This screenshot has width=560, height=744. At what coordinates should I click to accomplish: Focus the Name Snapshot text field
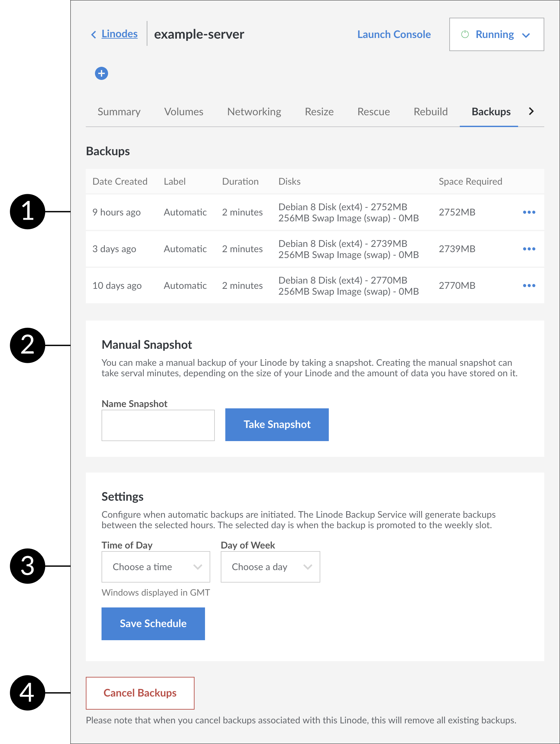click(158, 425)
